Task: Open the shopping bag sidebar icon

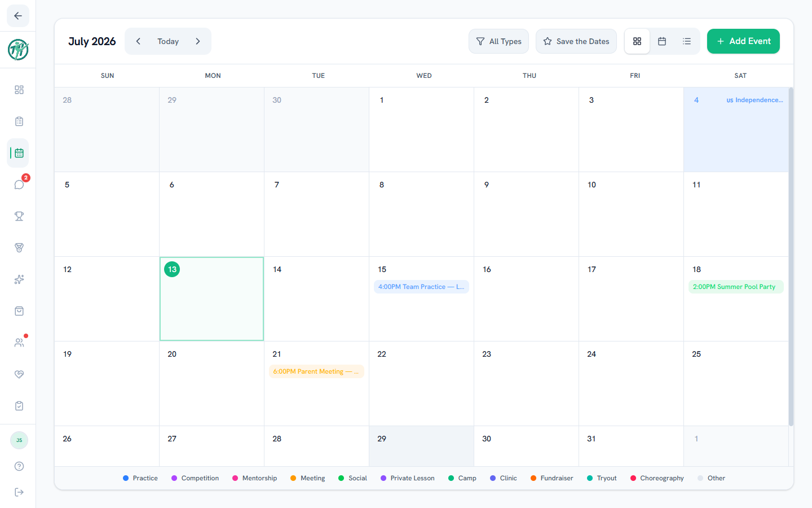Action: (x=19, y=311)
